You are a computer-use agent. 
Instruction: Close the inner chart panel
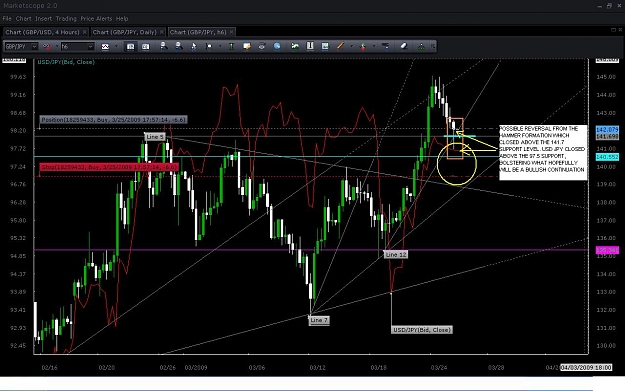tap(620, 30)
